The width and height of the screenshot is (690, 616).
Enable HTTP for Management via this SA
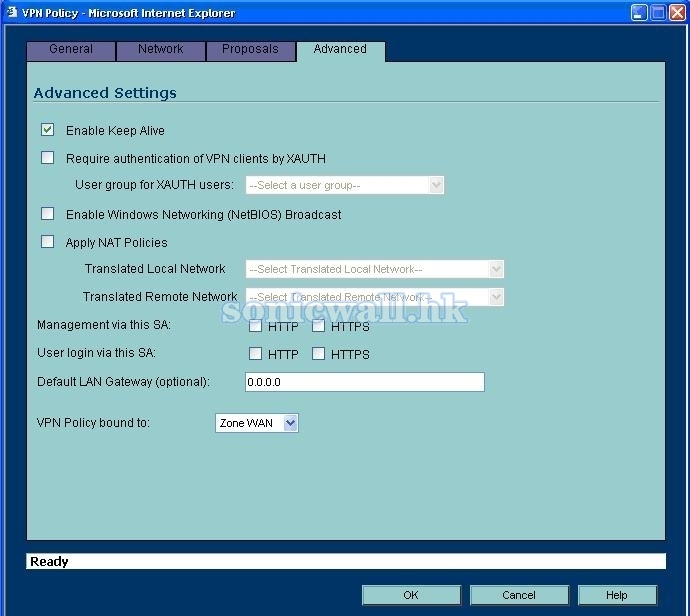pyautogui.click(x=256, y=326)
